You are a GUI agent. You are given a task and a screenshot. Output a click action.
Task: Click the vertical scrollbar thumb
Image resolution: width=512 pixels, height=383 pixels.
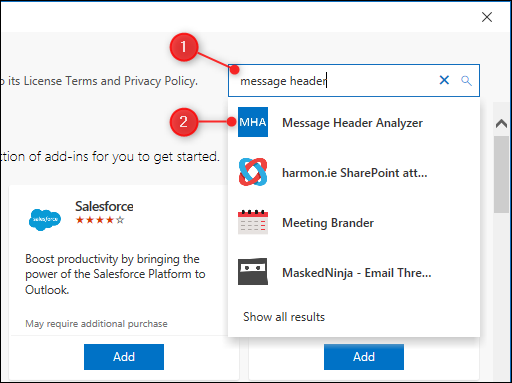click(x=501, y=174)
